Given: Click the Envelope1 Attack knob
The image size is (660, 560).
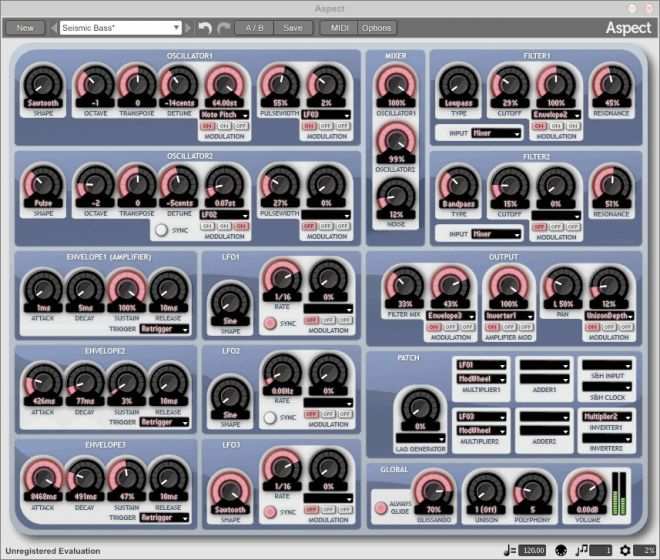Looking at the screenshot, I should pos(43,288).
